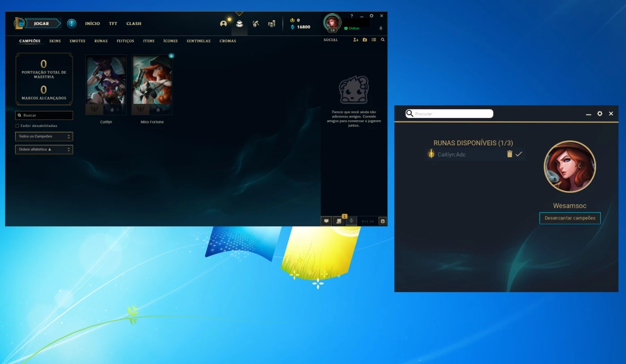Click the magnifier icon in Procurar box

point(409,114)
